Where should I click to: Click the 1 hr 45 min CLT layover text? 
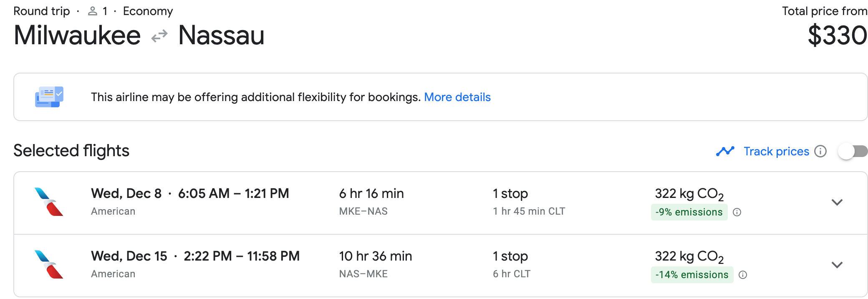pos(529,211)
